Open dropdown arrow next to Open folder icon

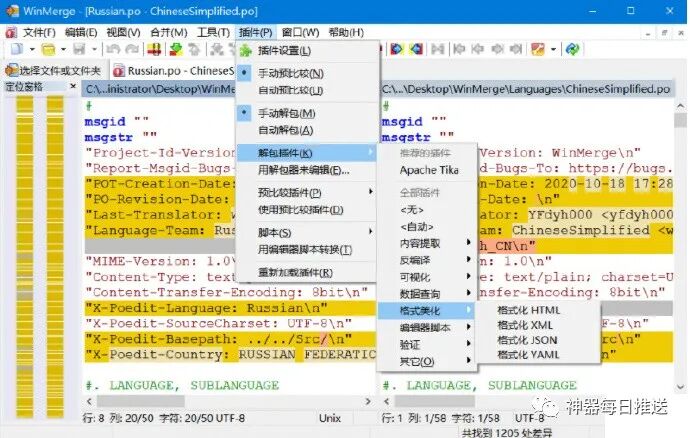click(x=63, y=49)
